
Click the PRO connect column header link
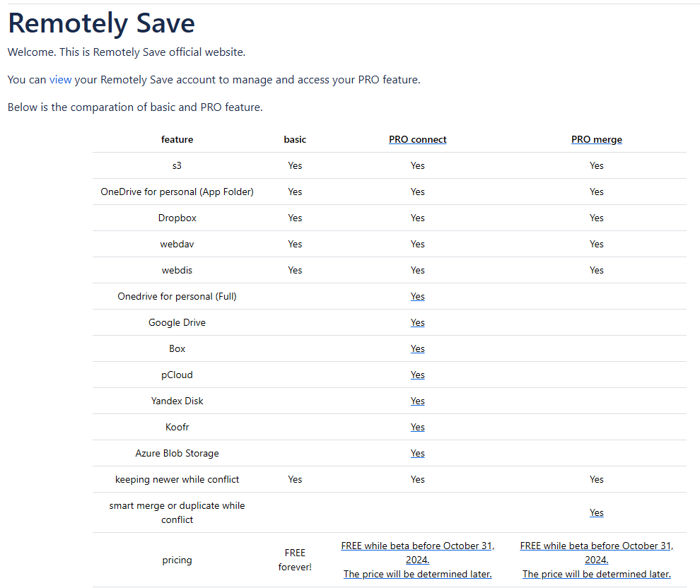coord(417,140)
